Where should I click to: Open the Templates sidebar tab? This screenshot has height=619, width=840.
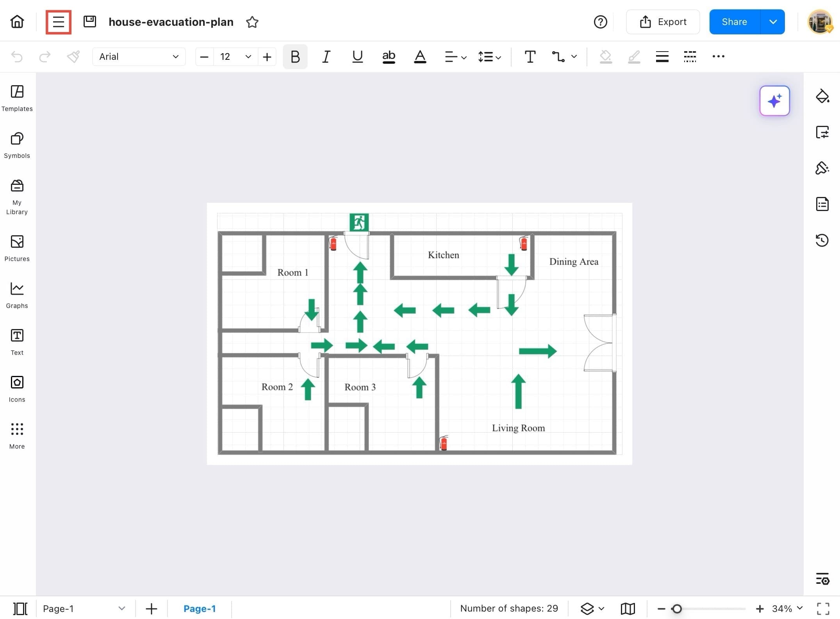point(17,98)
